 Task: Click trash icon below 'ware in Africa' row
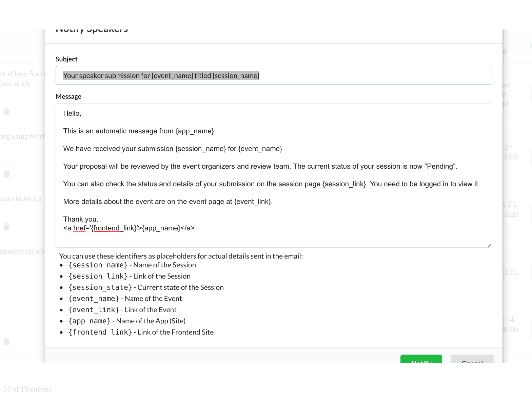pyautogui.click(x=7, y=227)
